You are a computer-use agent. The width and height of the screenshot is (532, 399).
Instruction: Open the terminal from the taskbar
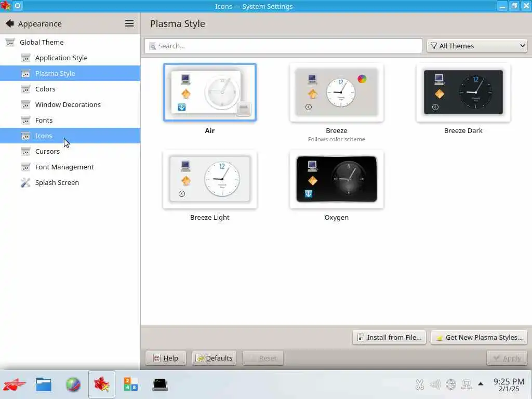point(160,384)
